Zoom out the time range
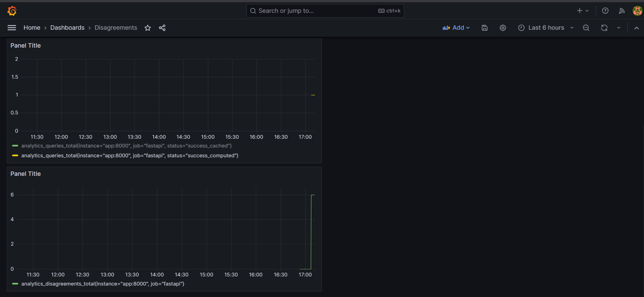The height and width of the screenshot is (297, 644). click(586, 28)
